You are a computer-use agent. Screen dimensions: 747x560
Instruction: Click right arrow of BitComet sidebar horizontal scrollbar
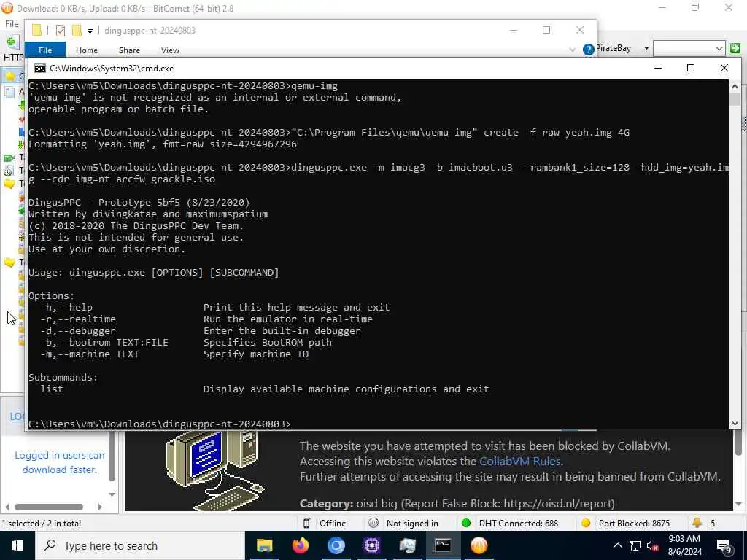(x=100, y=507)
